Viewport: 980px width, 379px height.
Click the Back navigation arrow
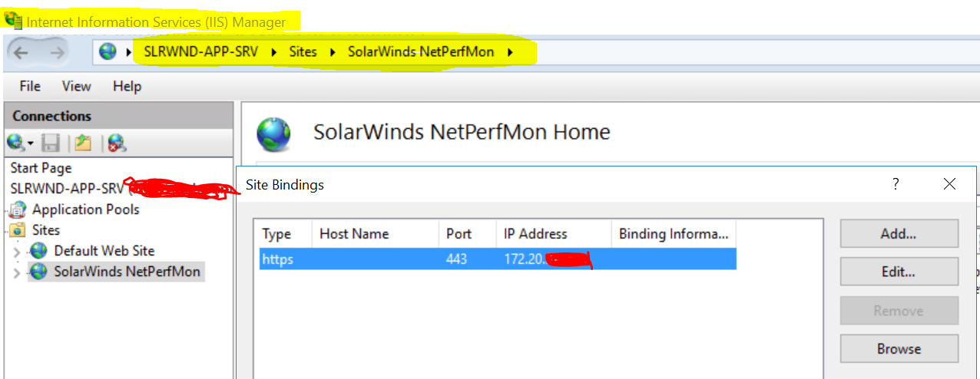pyautogui.click(x=21, y=52)
